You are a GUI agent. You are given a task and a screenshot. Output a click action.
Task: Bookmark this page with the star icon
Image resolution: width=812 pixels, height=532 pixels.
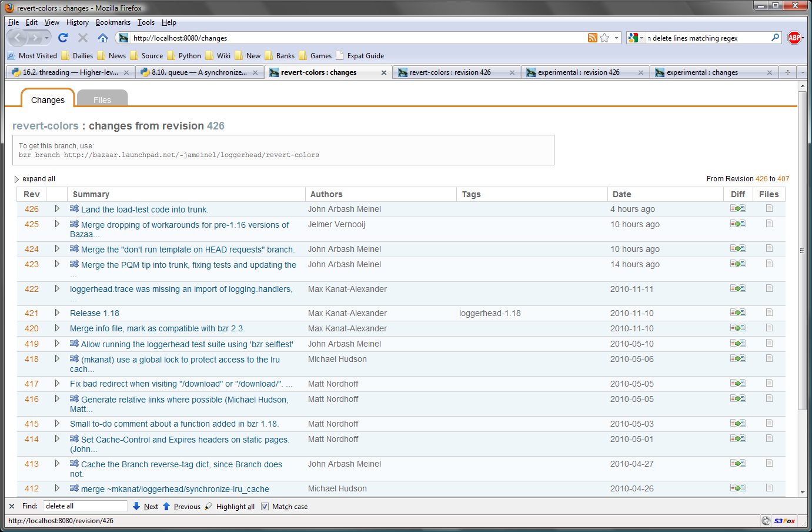[x=604, y=38]
